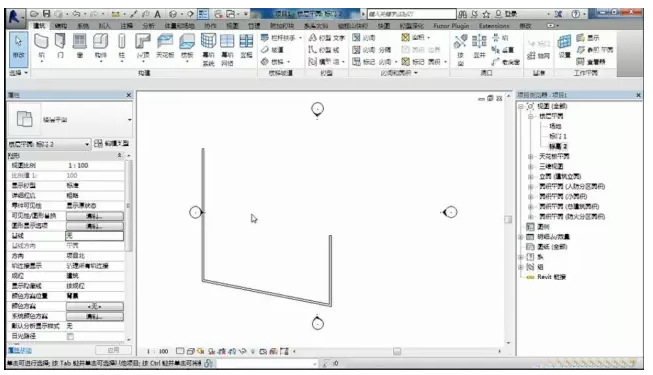The width and height of the screenshot is (653, 375).
Task: Choose the Reference Plane tool
Action: [x=595, y=50]
